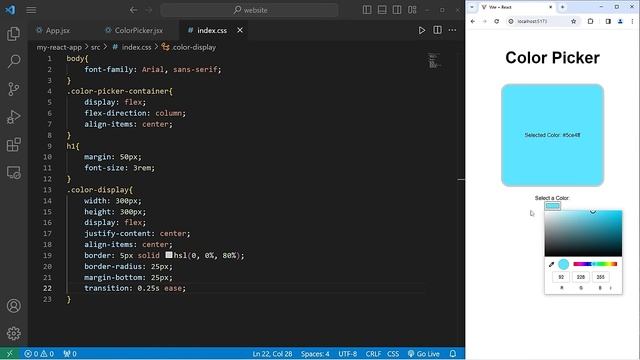The width and height of the screenshot is (640, 360).
Task: Toggle the primary side bar layout
Action: 367,10
